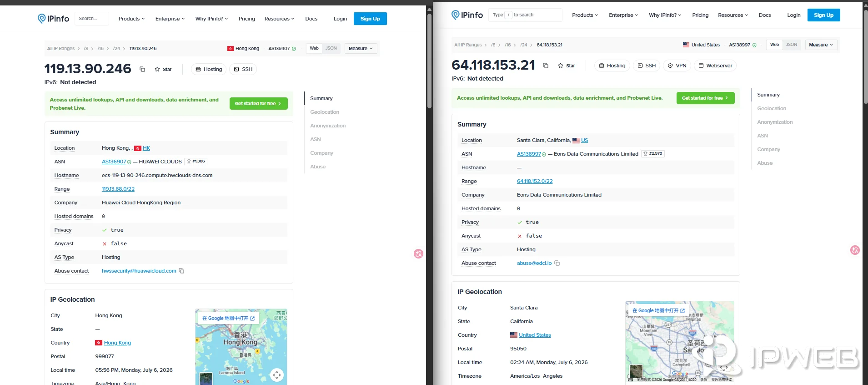
Task: Open Pricing page in left window
Action: (247, 19)
